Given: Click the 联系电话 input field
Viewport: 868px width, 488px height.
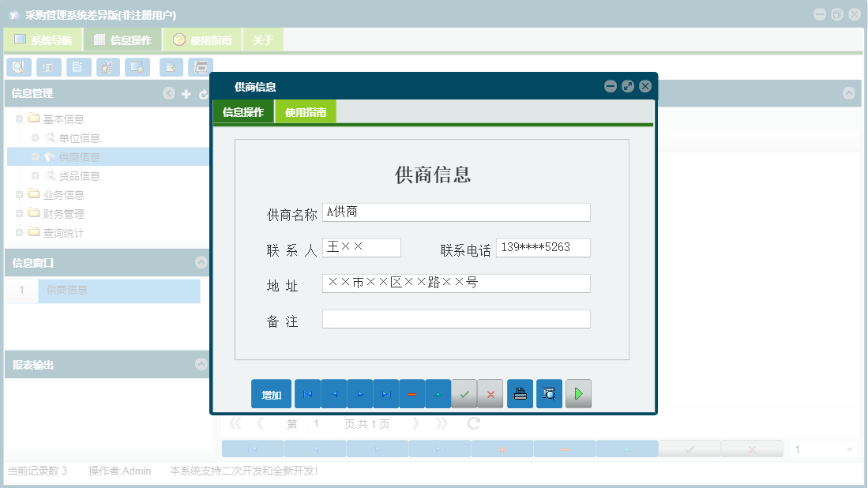Looking at the screenshot, I should coord(543,248).
